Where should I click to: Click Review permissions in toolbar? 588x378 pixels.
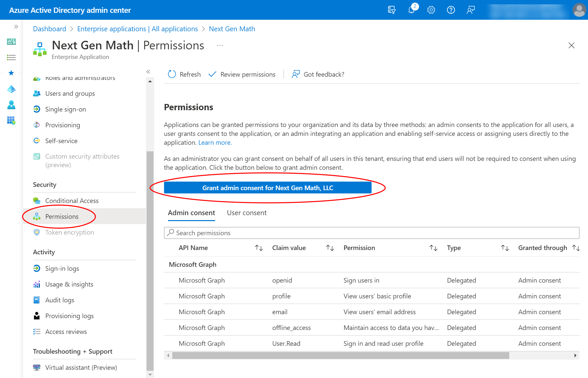pyautogui.click(x=242, y=74)
